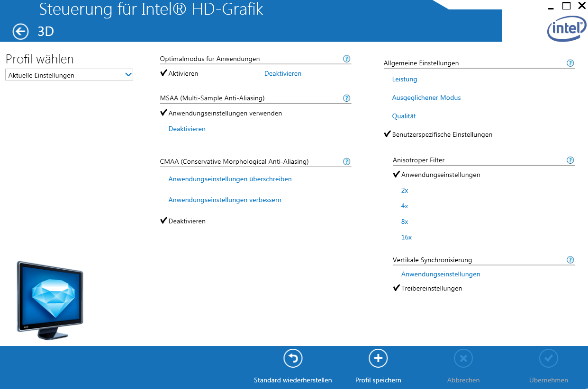Select the Leistung general setting
The height and width of the screenshot is (389, 588).
(x=405, y=79)
